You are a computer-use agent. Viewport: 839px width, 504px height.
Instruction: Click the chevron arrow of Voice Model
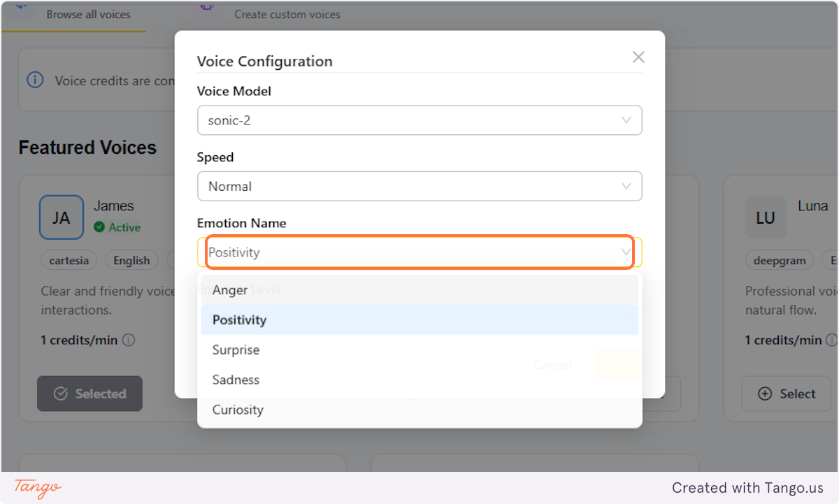point(626,120)
